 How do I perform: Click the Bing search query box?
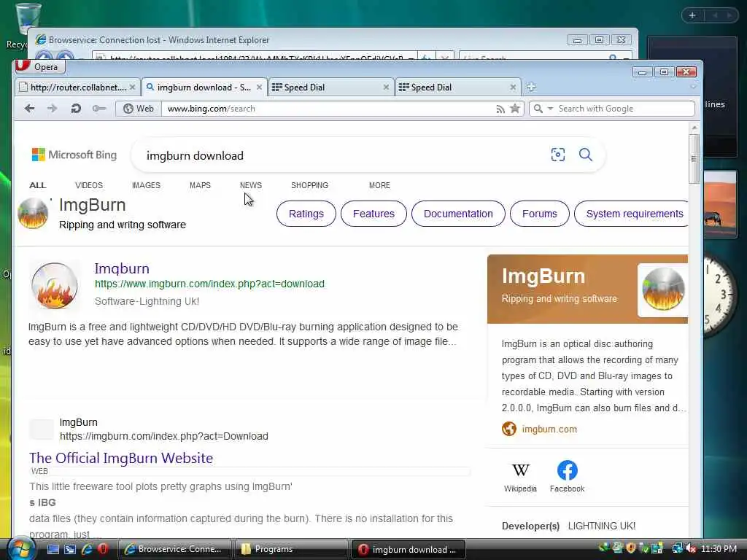343,156
